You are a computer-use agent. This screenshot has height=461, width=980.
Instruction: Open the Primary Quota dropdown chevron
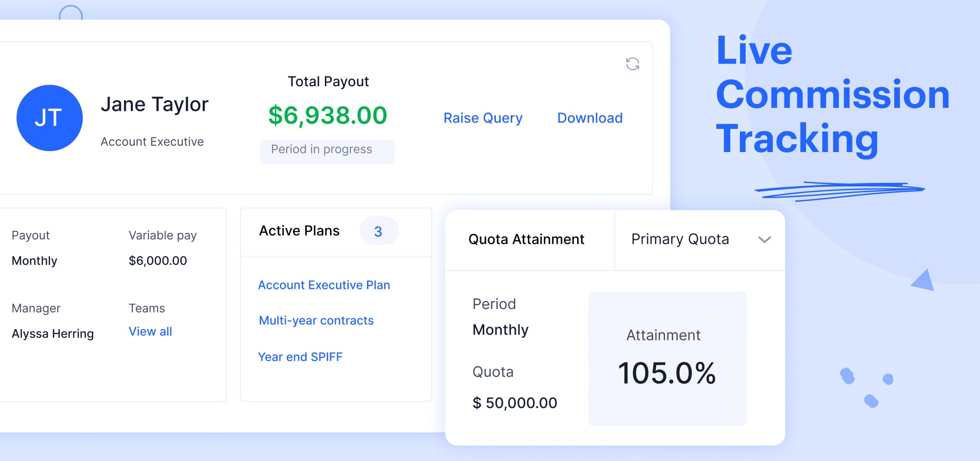(764, 239)
